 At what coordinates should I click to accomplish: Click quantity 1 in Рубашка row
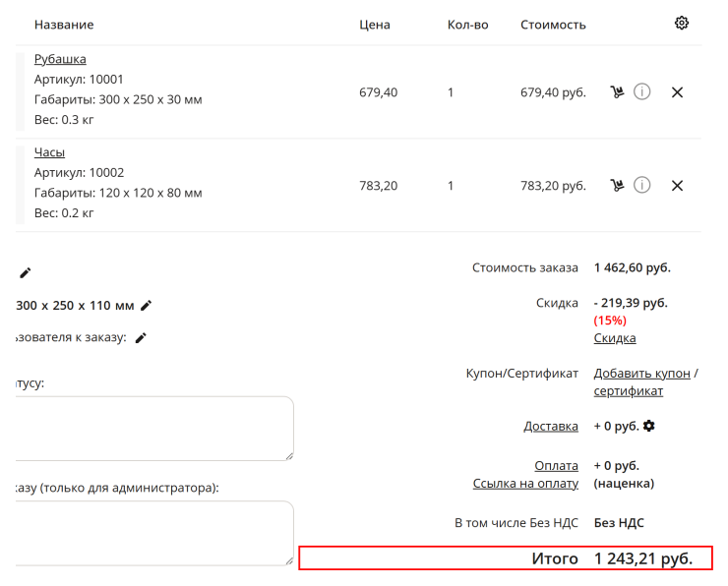[x=451, y=92]
